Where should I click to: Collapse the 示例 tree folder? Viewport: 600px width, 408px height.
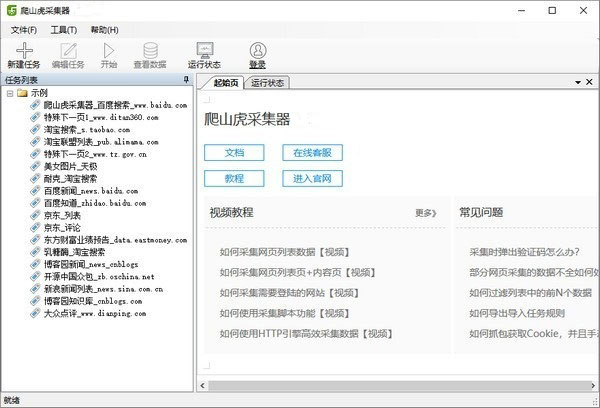10,93
